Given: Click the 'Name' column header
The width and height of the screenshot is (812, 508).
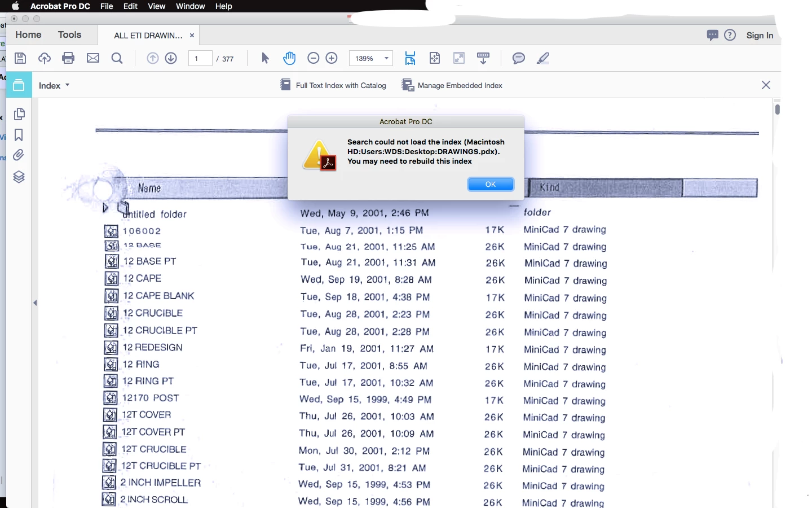Looking at the screenshot, I should [149, 188].
